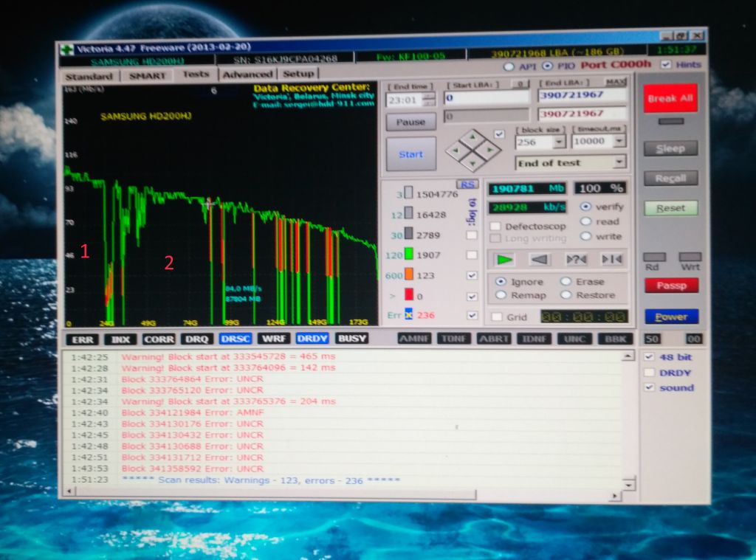Open the timeout,ms dropdown
Image resolution: width=756 pixels, height=560 pixels.
point(619,141)
